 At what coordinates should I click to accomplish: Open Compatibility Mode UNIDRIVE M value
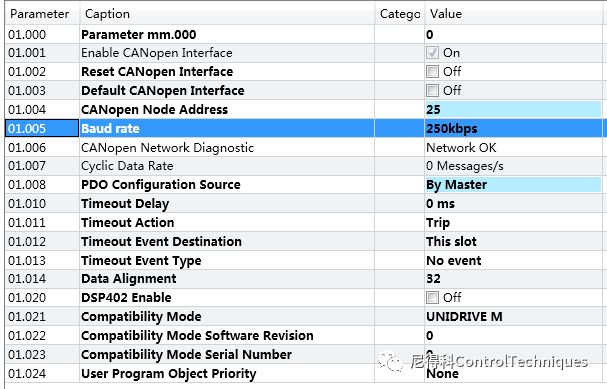tap(513, 317)
